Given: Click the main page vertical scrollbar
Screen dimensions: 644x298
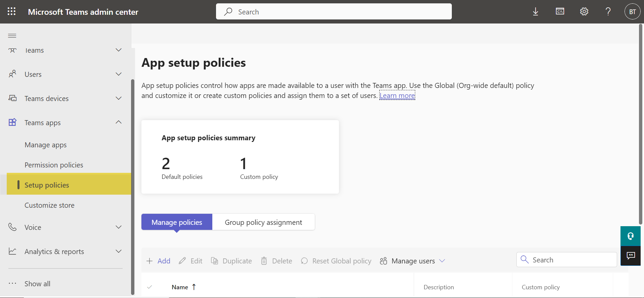Looking at the screenshot, I should [x=640, y=124].
